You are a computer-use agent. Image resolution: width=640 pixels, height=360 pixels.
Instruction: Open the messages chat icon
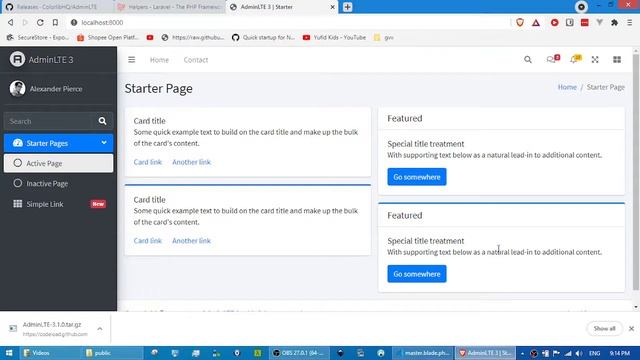(x=553, y=59)
